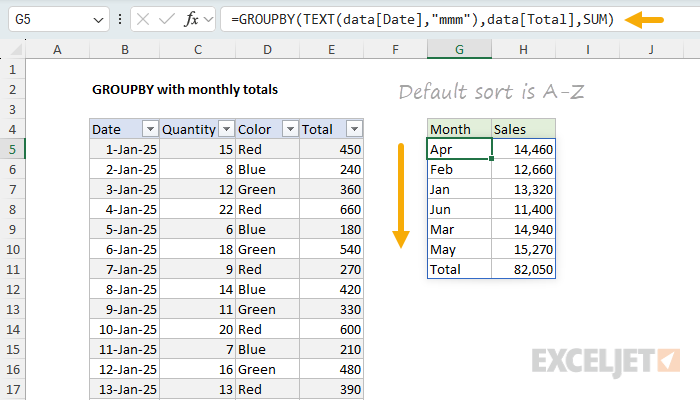The image size is (700, 400).
Task: Select the 'Jan' month cell
Action: (x=459, y=189)
